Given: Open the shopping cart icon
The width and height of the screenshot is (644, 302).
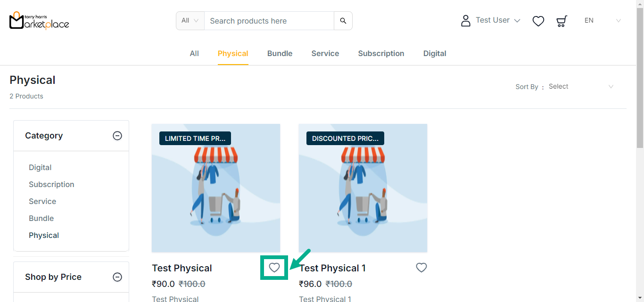Looking at the screenshot, I should point(561,21).
